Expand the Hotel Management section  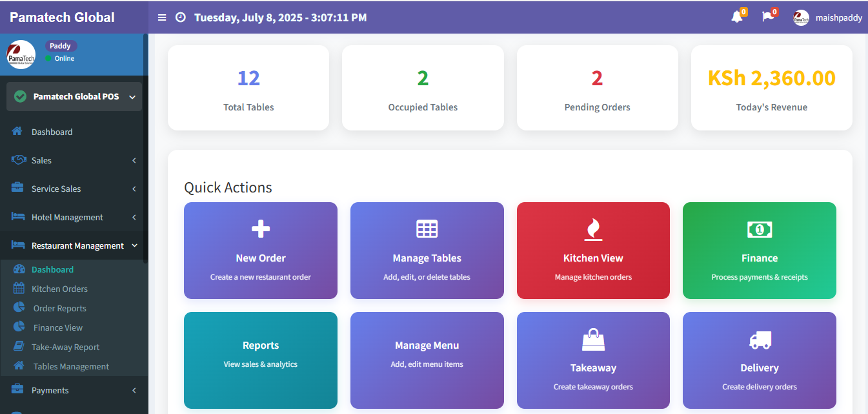pyautogui.click(x=68, y=217)
